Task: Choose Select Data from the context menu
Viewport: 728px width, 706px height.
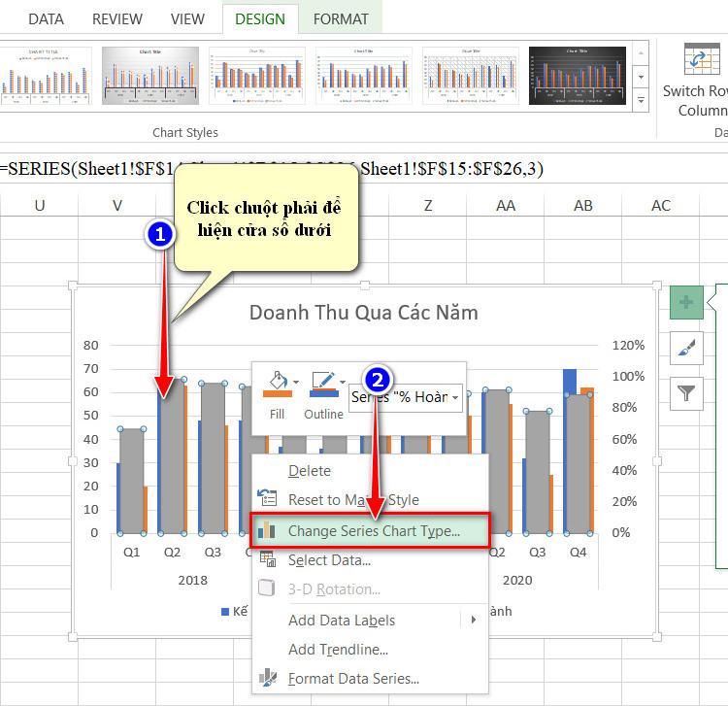Action: (x=329, y=560)
